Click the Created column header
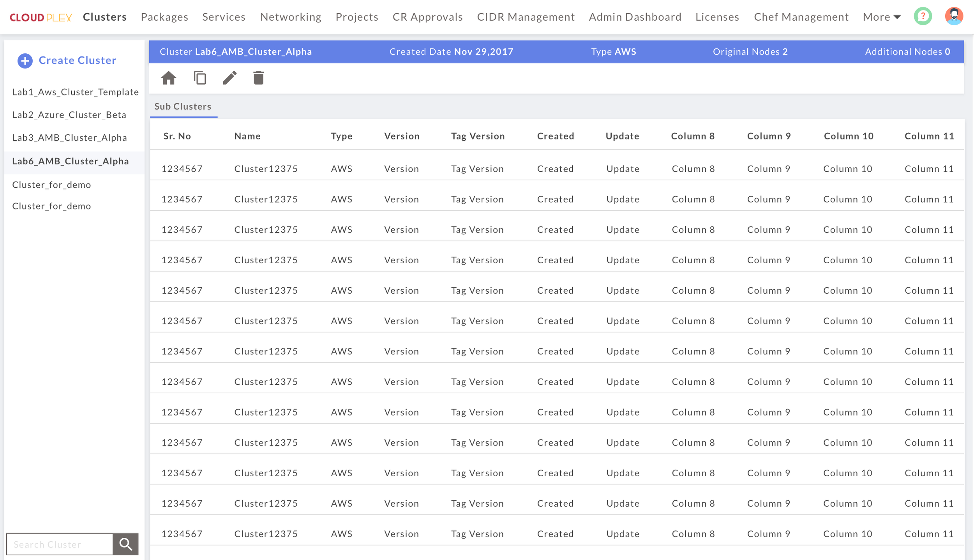Screen dimensions: 974x560 pos(556,136)
